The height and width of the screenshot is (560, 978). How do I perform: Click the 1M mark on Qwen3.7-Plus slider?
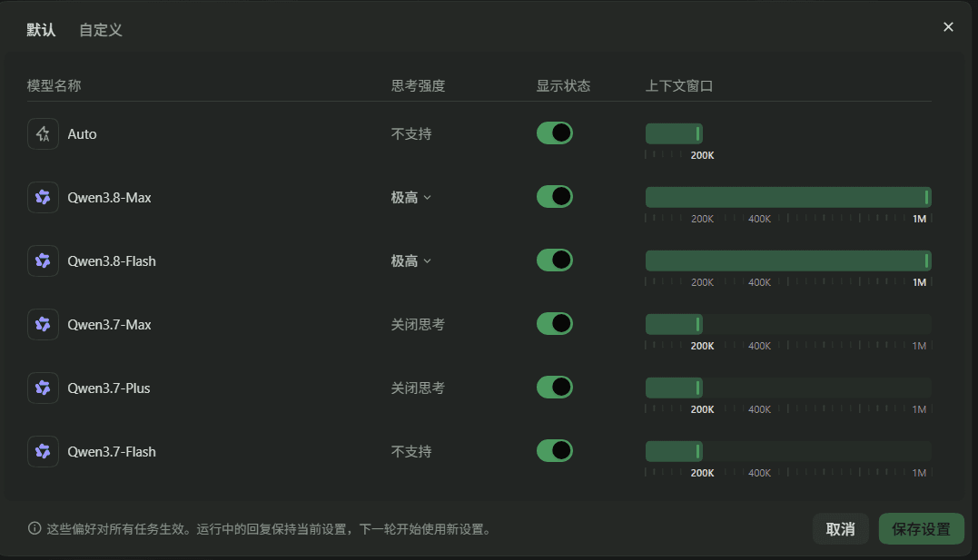(919, 409)
